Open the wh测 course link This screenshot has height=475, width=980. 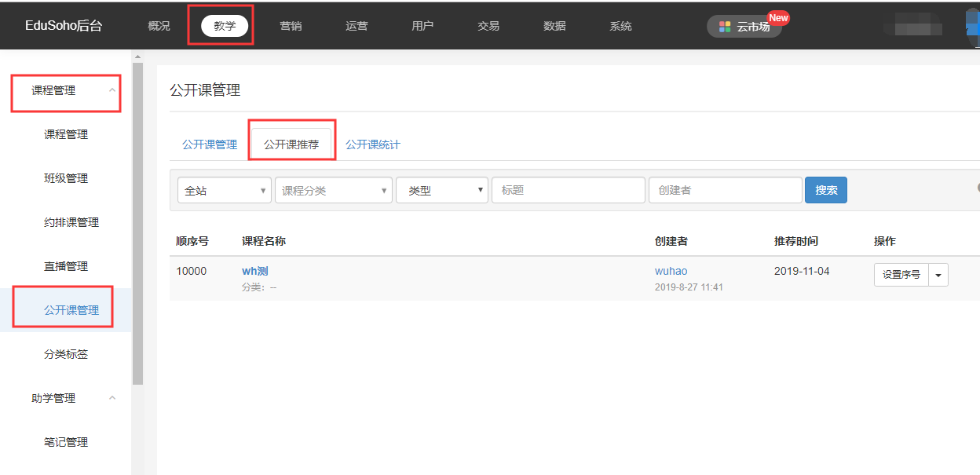[254, 271]
